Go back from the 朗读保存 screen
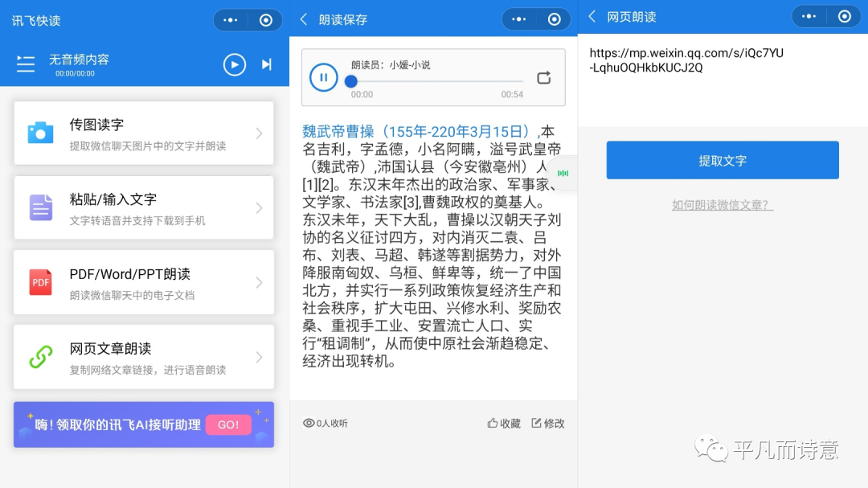The image size is (868, 488). 303,20
